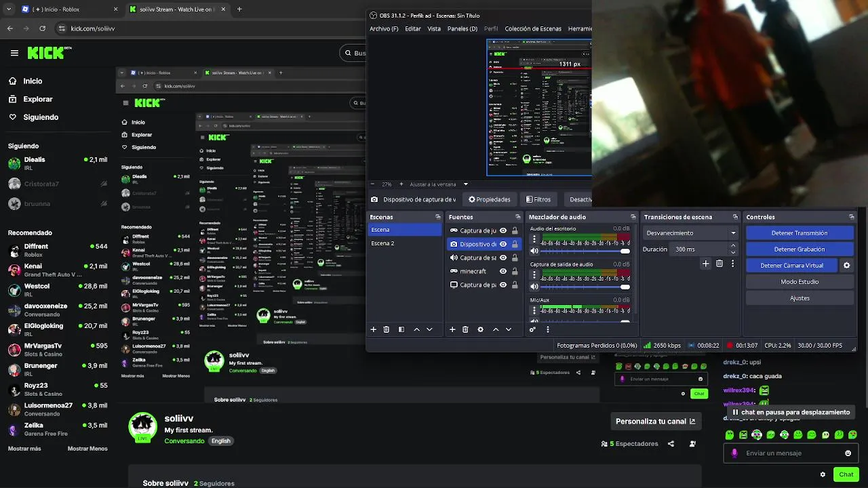Open the Editar menu in OBS
Viewport: 868px width, 488px height.
pyautogui.click(x=413, y=29)
